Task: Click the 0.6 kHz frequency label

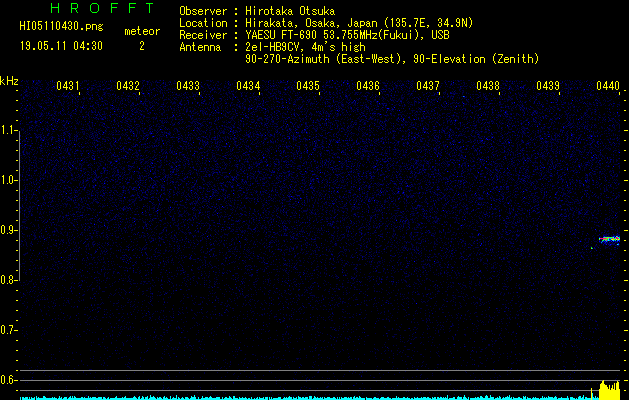Action: pyautogui.click(x=8, y=380)
